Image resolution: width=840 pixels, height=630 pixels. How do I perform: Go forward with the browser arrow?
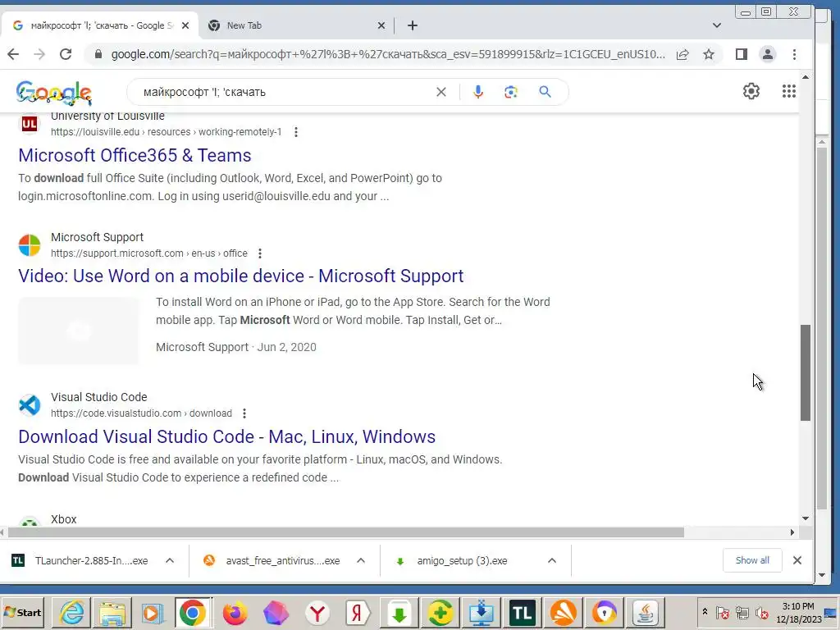click(x=39, y=54)
